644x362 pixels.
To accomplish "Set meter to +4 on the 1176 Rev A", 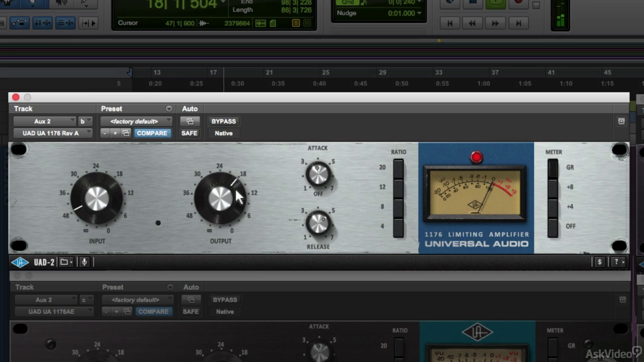I will 552,207.
